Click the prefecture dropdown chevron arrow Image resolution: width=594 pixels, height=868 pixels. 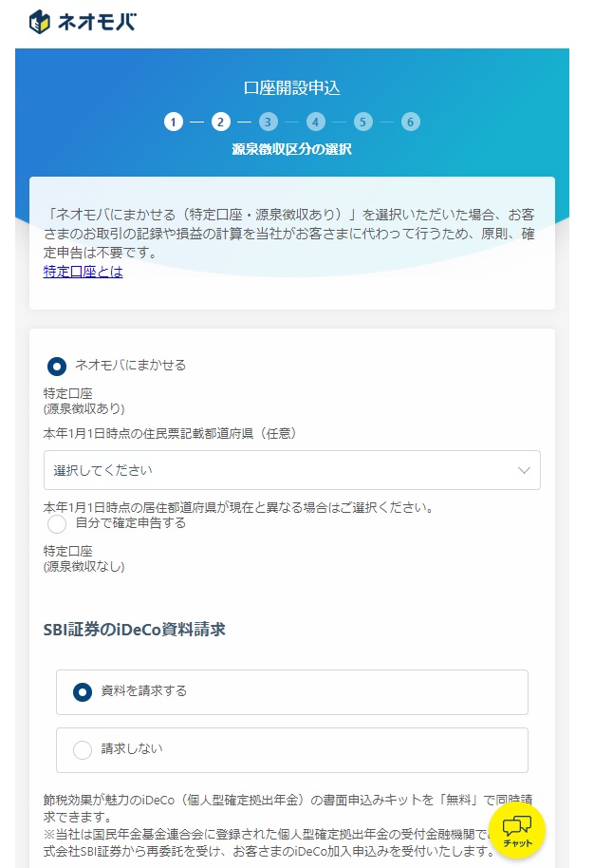(524, 470)
